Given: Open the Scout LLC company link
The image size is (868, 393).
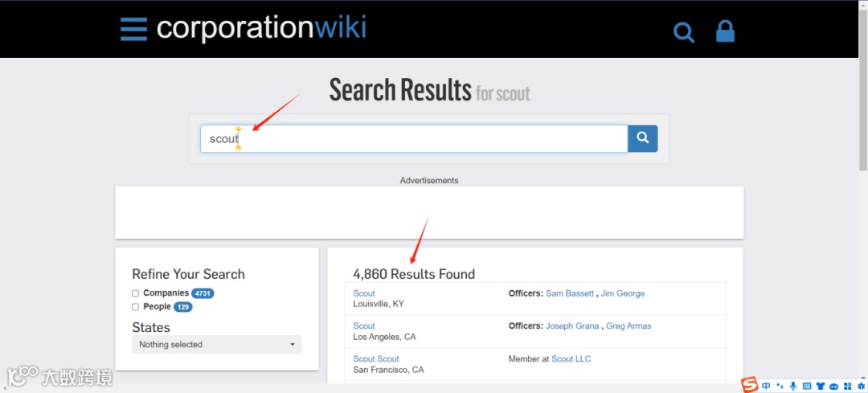Looking at the screenshot, I should click(x=571, y=358).
